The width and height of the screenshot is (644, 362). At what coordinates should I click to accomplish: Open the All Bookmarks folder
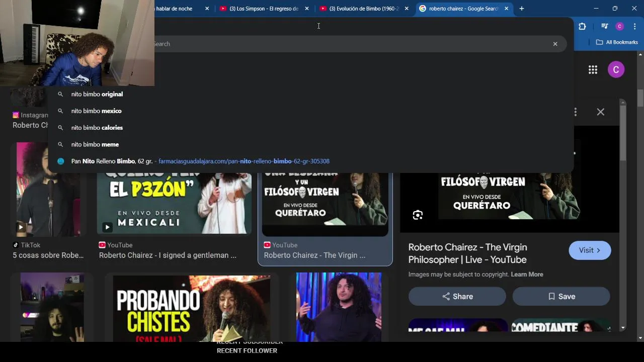[617, 42]
